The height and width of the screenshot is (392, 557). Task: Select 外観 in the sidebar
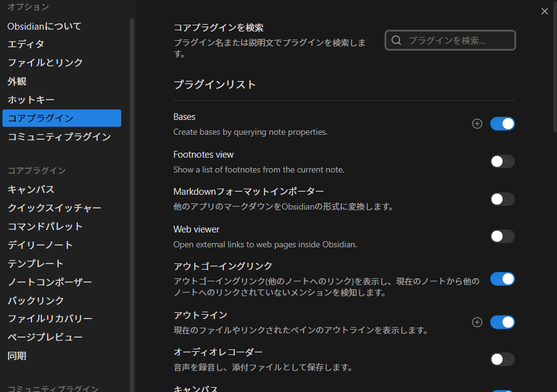point(17,81)
